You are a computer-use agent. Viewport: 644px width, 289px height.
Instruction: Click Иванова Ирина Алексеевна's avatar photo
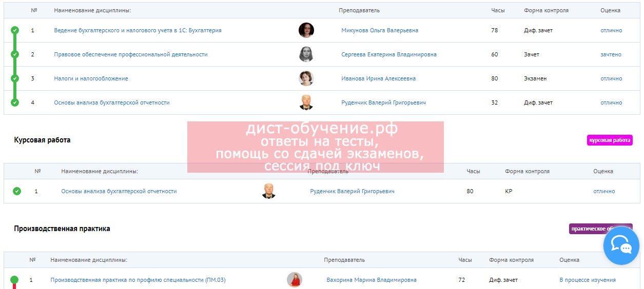pyautogui.click(x=306, y=78)
